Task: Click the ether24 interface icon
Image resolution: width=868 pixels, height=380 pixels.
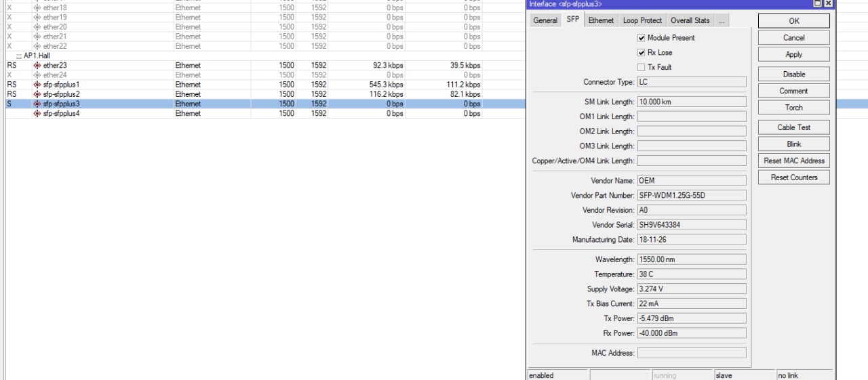Action: click(37, 75)
